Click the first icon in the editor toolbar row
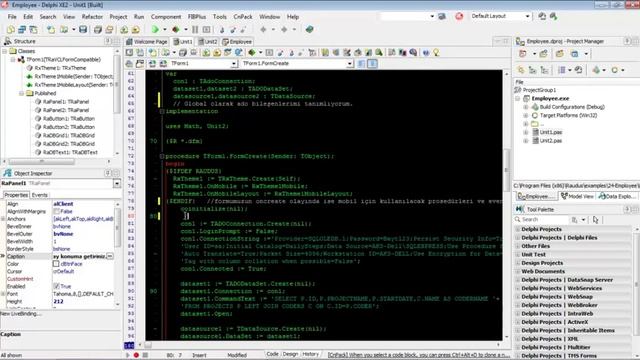The image size is (640, 360). [129, 52]
